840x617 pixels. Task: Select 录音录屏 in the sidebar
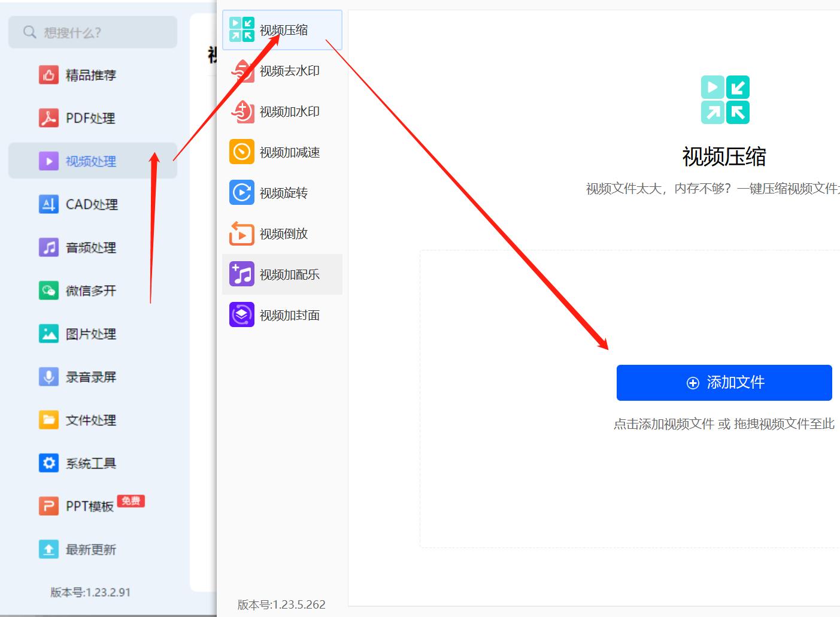pos(90,377)
